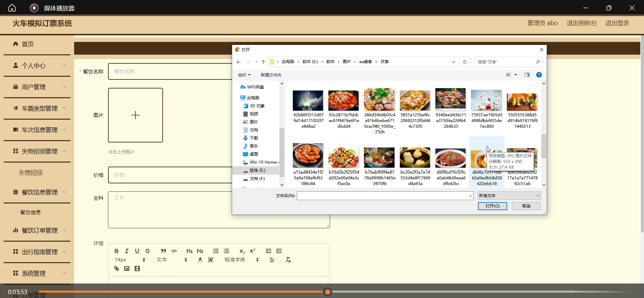This screenshot has width=644, height=298.
Task: Start a bulleted list in the editor
Action: pyautogui.click(x=226, y=251)
